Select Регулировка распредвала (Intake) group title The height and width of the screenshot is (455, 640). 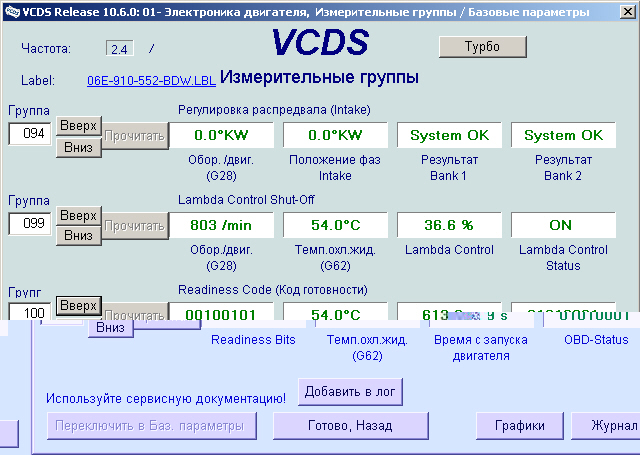(274, 110)
